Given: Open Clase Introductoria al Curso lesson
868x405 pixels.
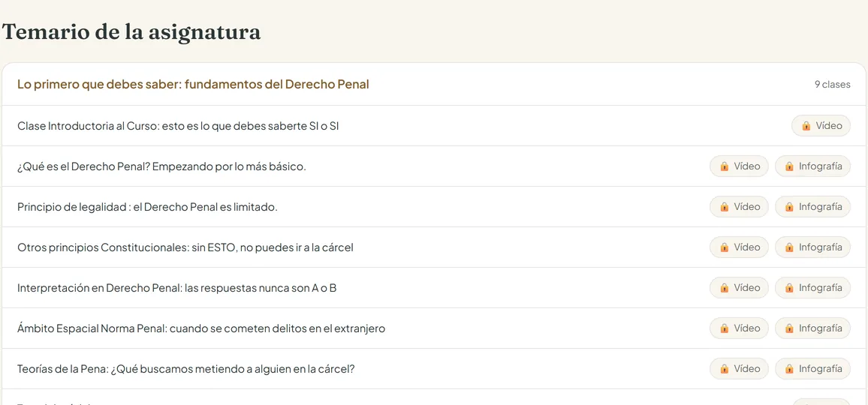Looking at the screenshot, I should point(178,126).
